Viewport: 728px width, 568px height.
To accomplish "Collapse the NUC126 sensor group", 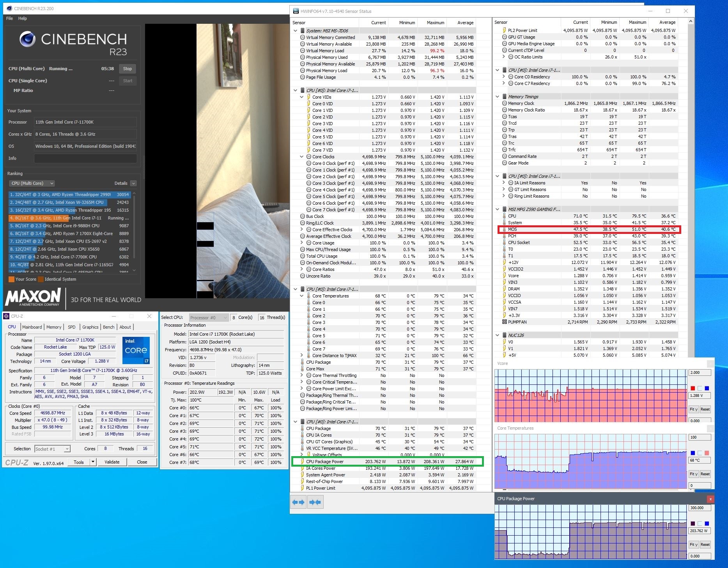I will click(x=497, y=335).
